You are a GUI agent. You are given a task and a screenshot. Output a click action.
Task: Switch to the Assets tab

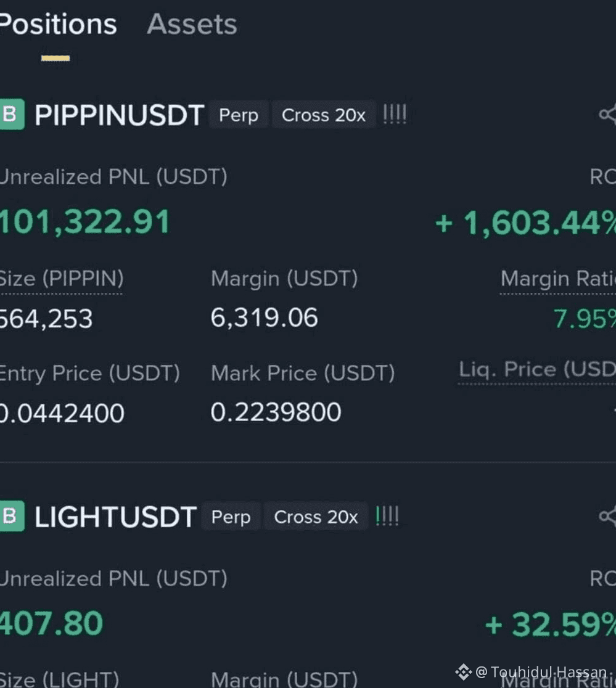pyautogui.click(x=192, y=25)
